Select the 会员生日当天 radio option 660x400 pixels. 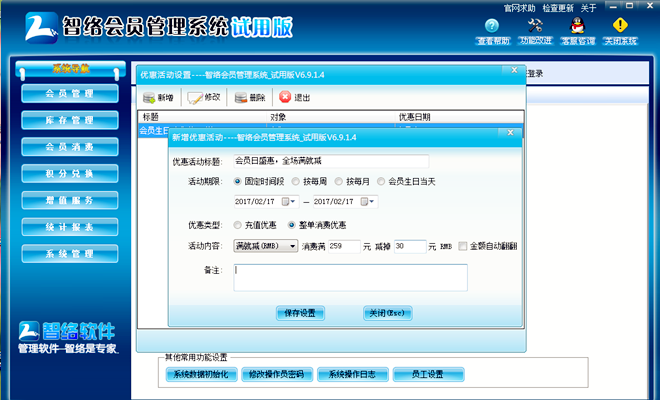tap(381, 181)
